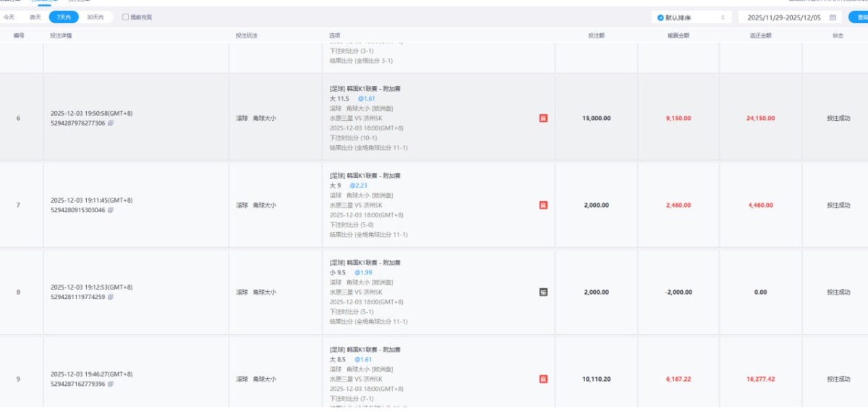868x412 pixels.
Task: Switch to the 昨天 filter tab
Action: coord(35,17)
